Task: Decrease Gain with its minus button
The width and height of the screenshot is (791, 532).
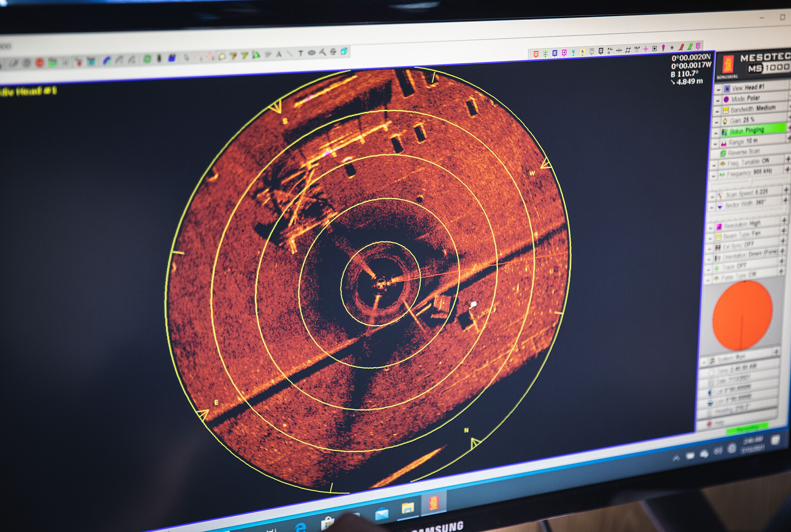Action: [717, 122]
